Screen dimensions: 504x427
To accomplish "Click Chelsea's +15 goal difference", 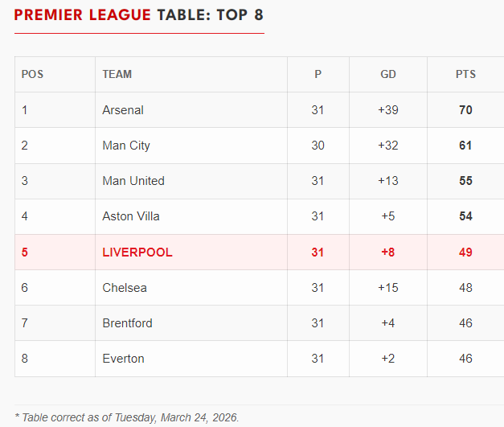I will pyautogui.click(x=387, y=288).
